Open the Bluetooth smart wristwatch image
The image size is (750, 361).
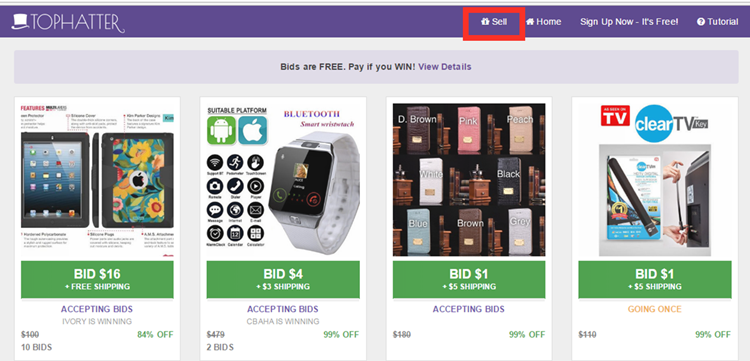pyautogui.click(x=283, y=180)
